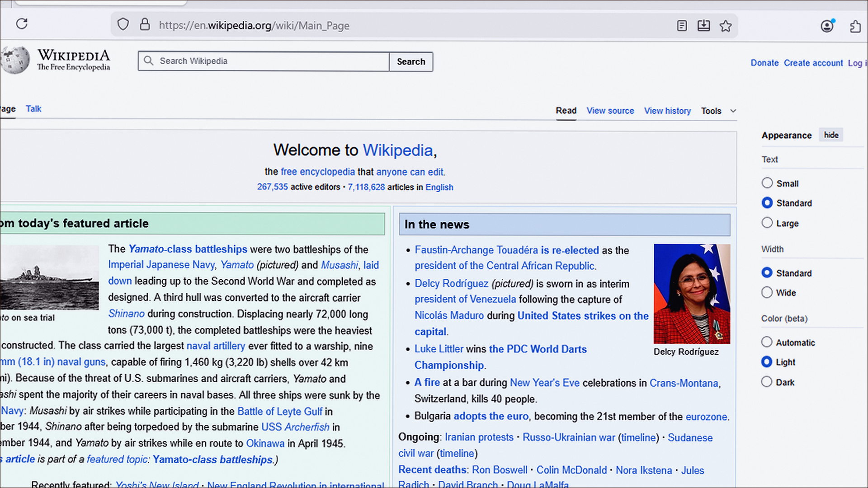Screen dimensions: 868x488
Task: Click the 7,118,628 articles count link
Action: pyautogui.click(x=366, y=187)
